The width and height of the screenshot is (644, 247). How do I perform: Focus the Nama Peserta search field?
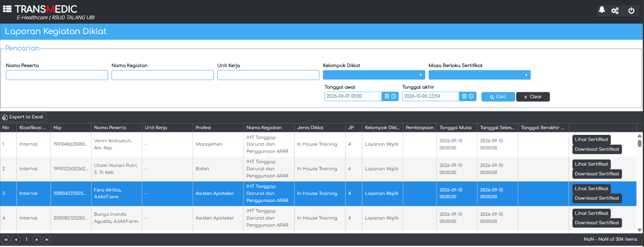coord(57,75)
